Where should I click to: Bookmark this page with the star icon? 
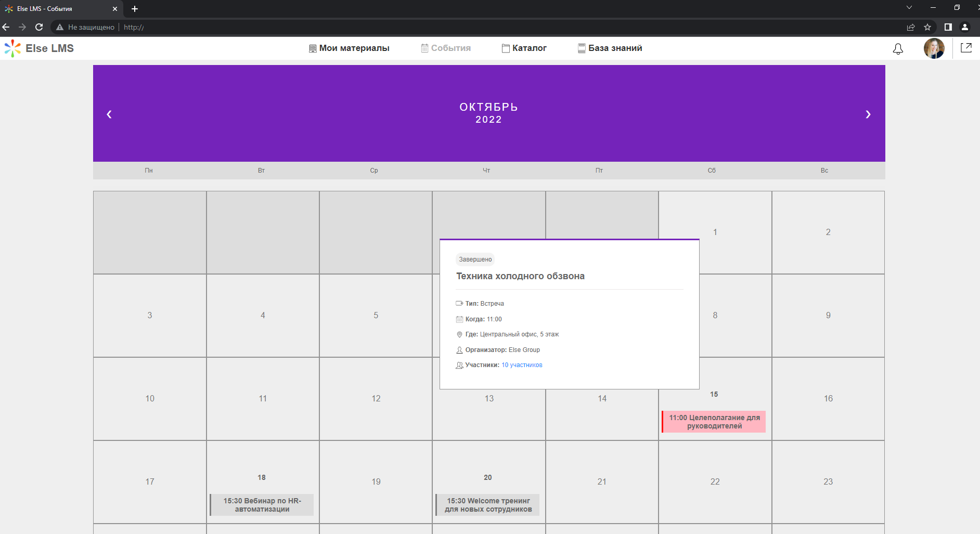coord(927,27)
